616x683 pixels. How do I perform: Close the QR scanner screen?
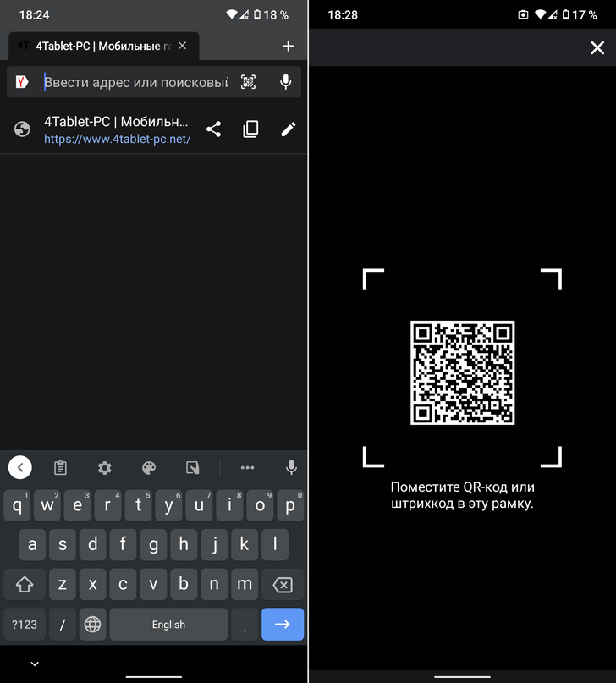point(597,47)
